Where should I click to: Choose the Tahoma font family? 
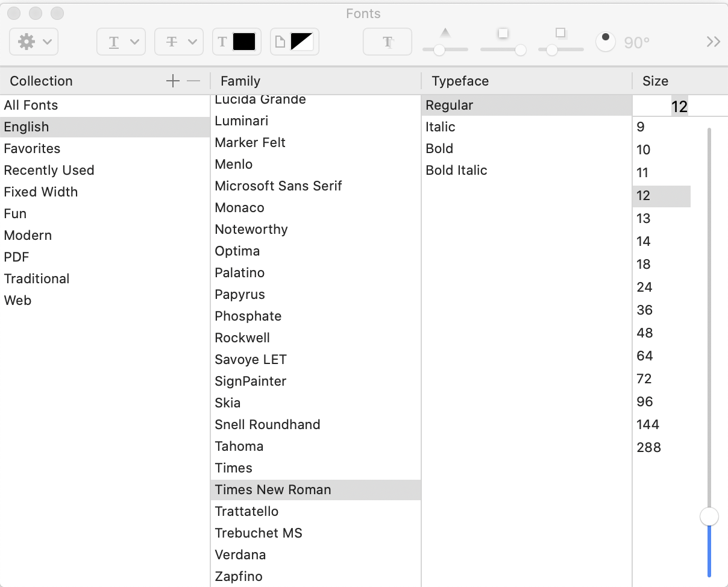pos(316,446)
